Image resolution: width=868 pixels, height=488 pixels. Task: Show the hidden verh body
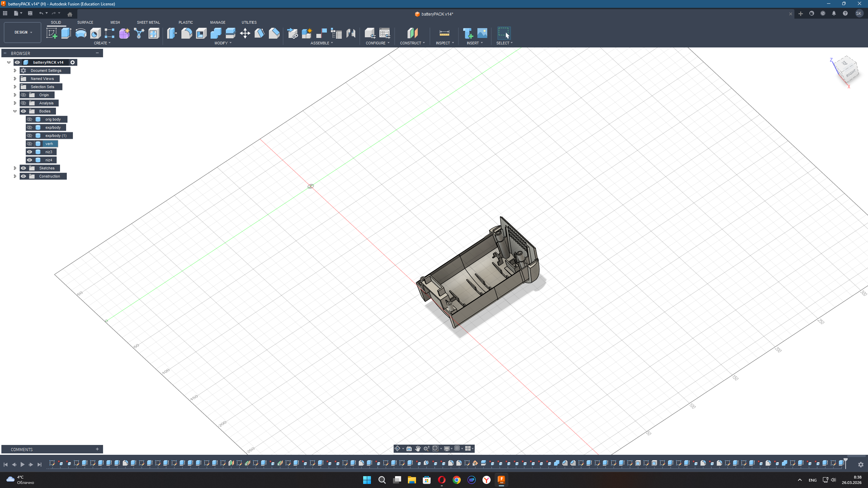[x=29, y=144]
